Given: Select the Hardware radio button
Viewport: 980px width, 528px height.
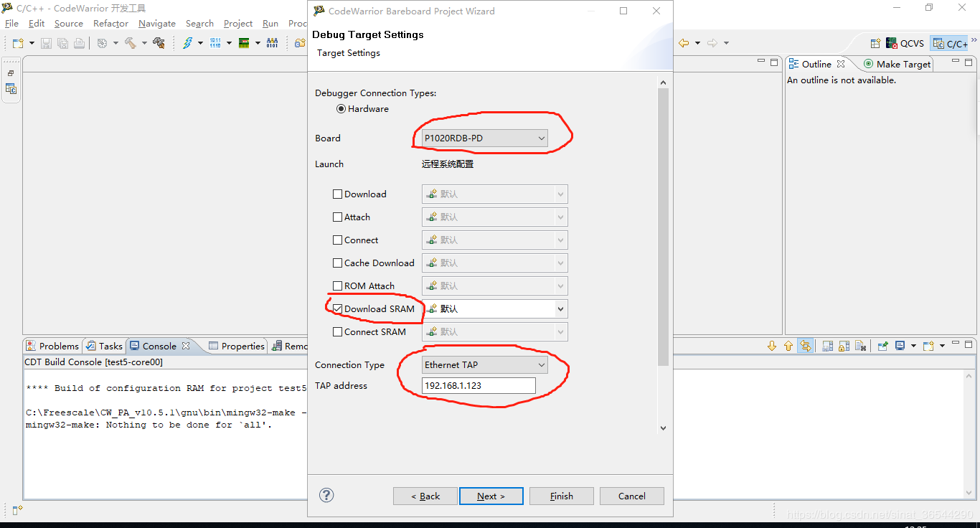Looking at the screenshot, I should click(341, 109).
